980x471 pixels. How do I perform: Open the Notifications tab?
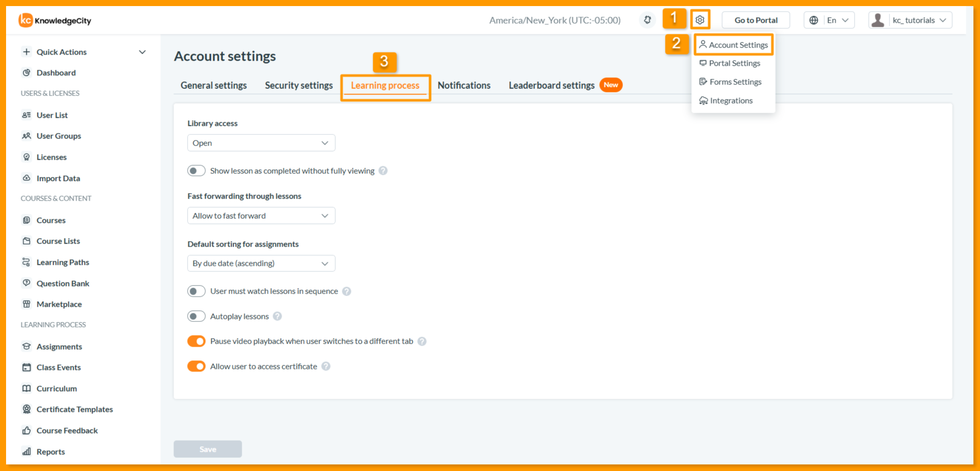click(464, 85)
